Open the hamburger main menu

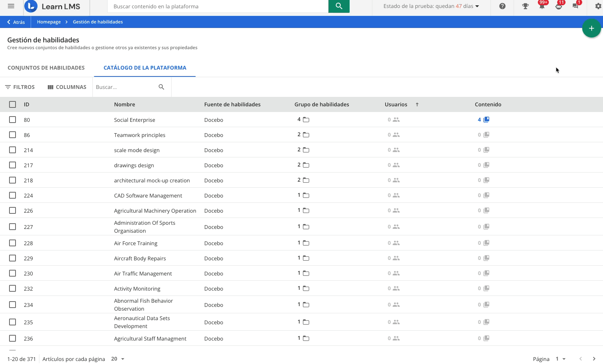click(11, 6)
